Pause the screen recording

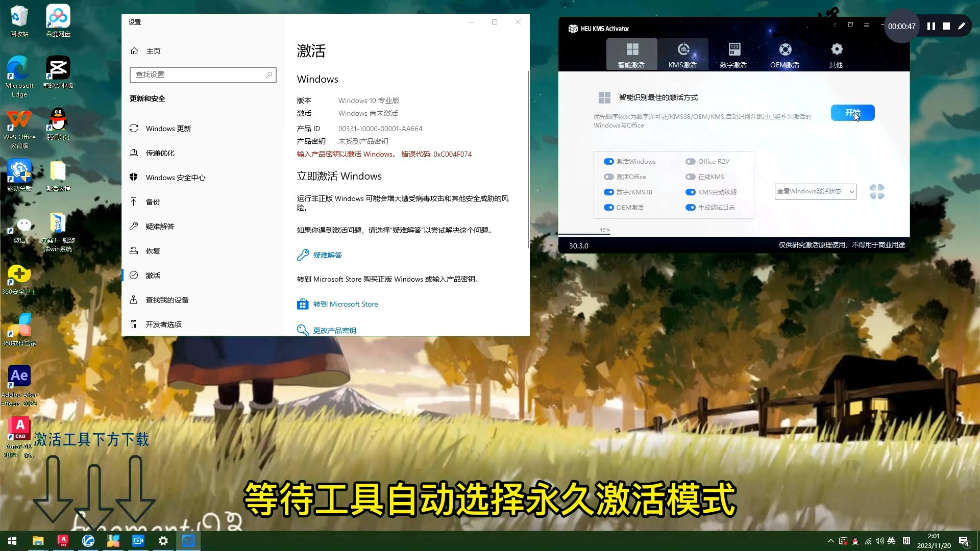point(931,26)
